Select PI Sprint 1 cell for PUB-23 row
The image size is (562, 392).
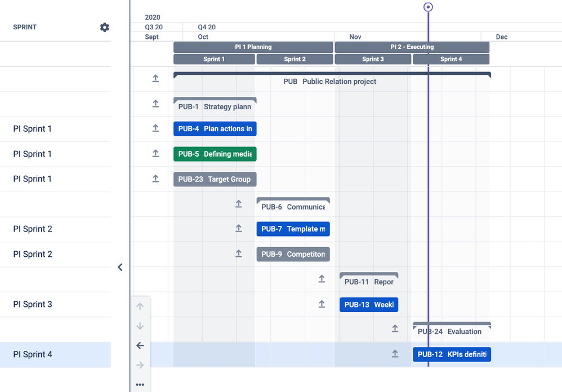(x=55, y=179)
